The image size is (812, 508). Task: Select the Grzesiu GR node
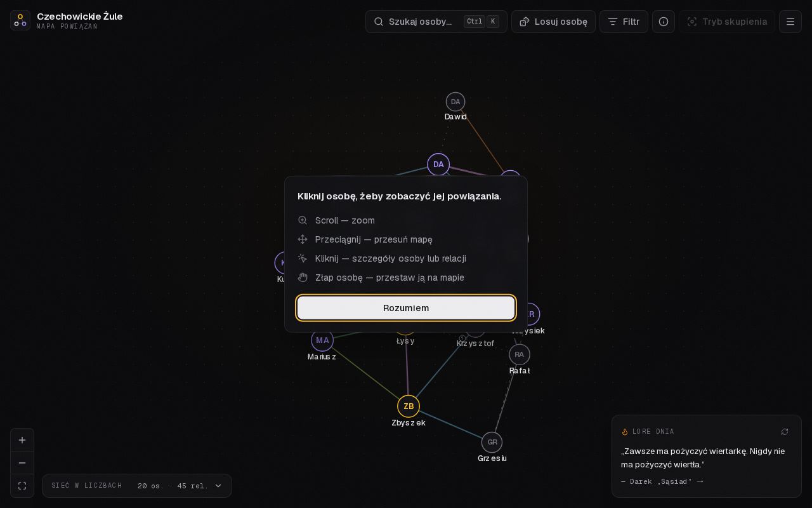tap(492, 442)
